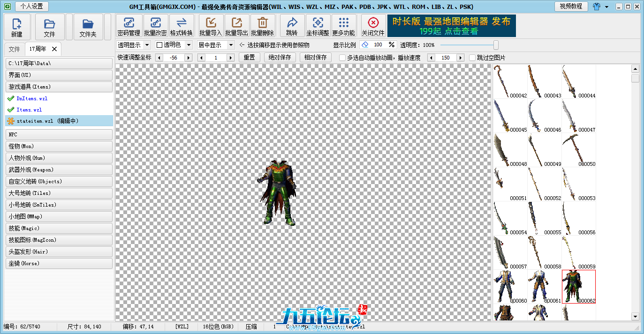Open the 坐标调整 coordinate adjust tool
Image resolution: width=644 pixels, height=334 pixels.
coord(318,26)
